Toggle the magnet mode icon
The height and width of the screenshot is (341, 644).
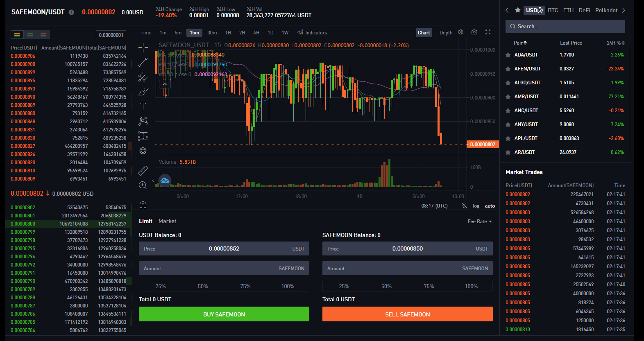[x=143, y=205]
